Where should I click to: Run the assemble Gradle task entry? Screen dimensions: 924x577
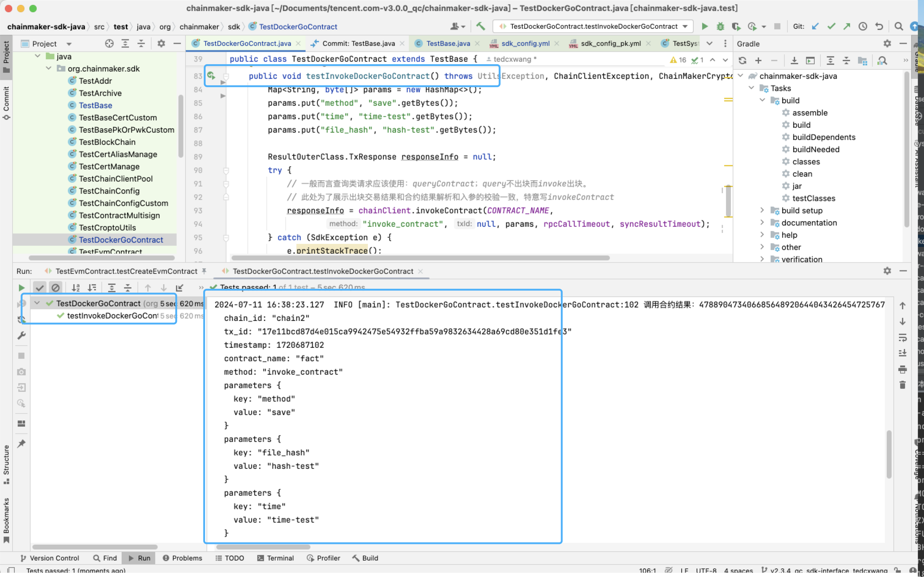(x=809, y=112)
